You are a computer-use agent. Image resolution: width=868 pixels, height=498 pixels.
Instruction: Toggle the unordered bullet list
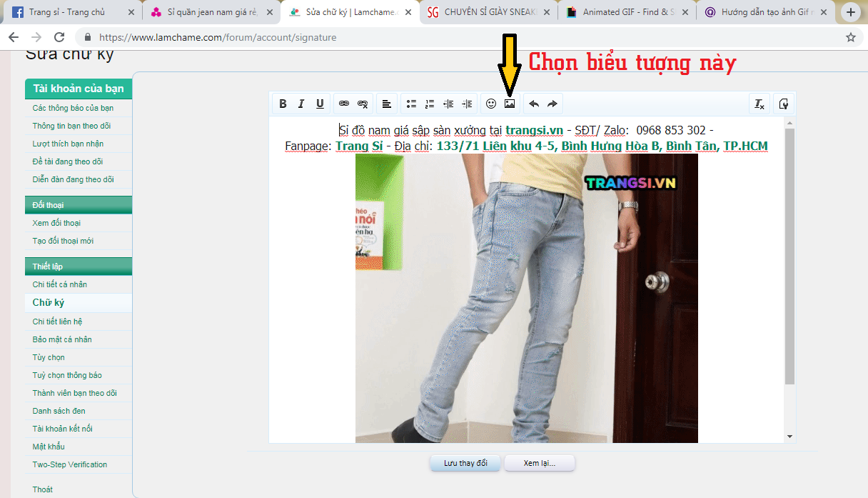[x=411, y=104]
